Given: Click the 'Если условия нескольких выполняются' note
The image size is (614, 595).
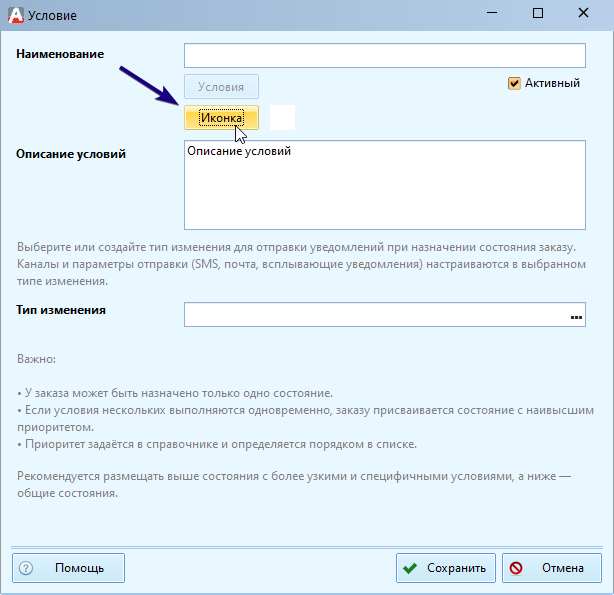Looking at the screenshot, I should (x=305, y=418).
